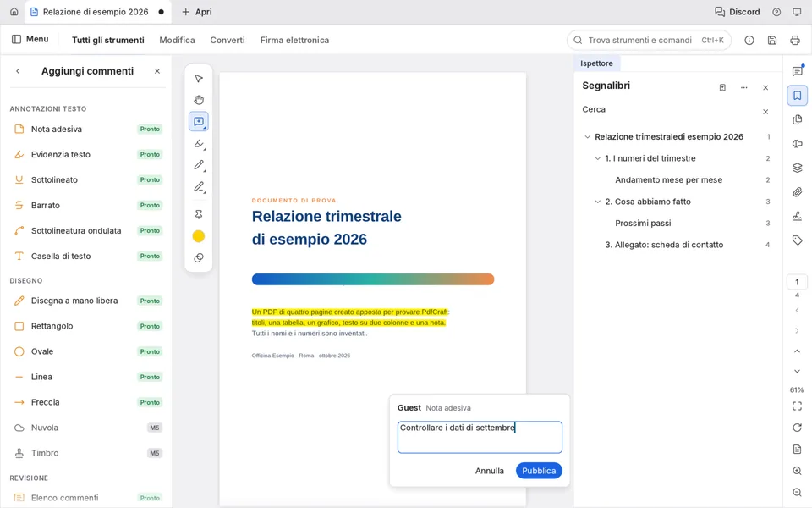The image size is (812, 508).
Task: Switch to Tutti gli strumenti tab
Action: point(107,40)
